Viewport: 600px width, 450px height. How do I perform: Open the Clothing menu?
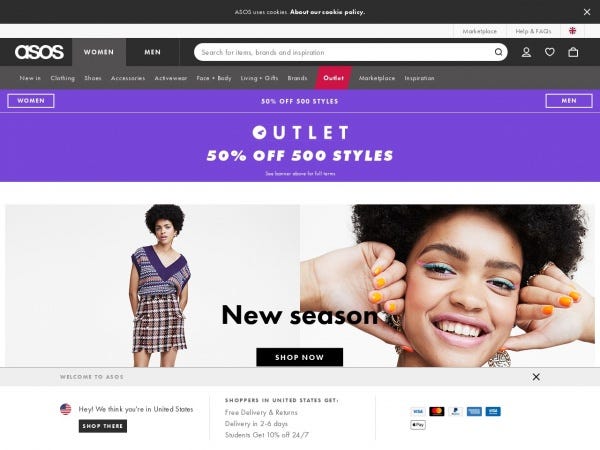[x=62, y=78]
